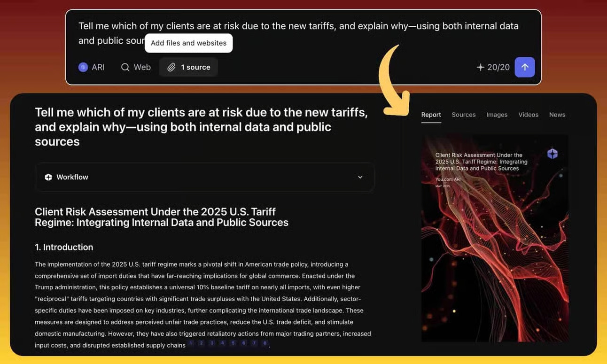Viewport: 607px width, 364px height.
Task: Switch to the Report tab
Action: pyautogui.click(x=431, y=115)
